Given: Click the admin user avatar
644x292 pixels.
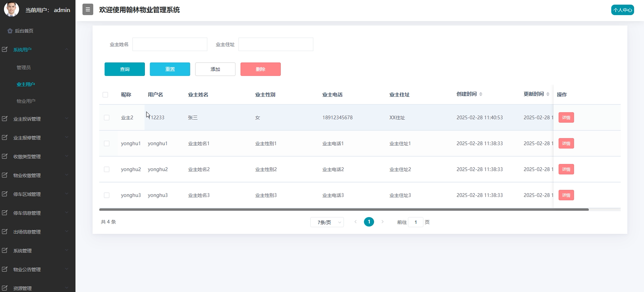Looking at the screenshot, I should click(x=11, y=9).
